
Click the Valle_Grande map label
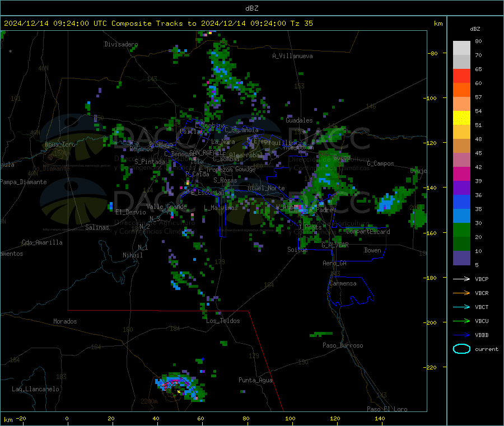pyautogui.click(x=166, y=207)
